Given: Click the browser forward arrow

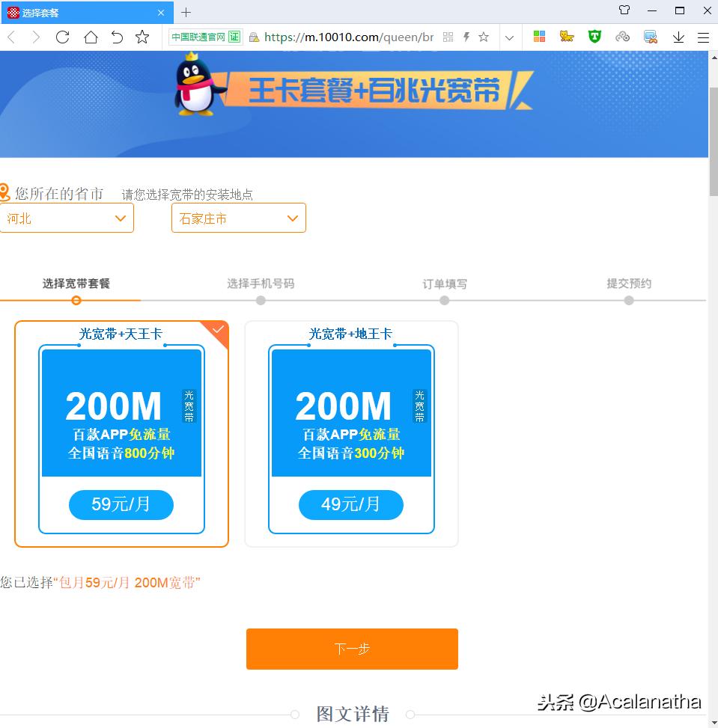Looking at the screenshot, I should tap(36, 37).
